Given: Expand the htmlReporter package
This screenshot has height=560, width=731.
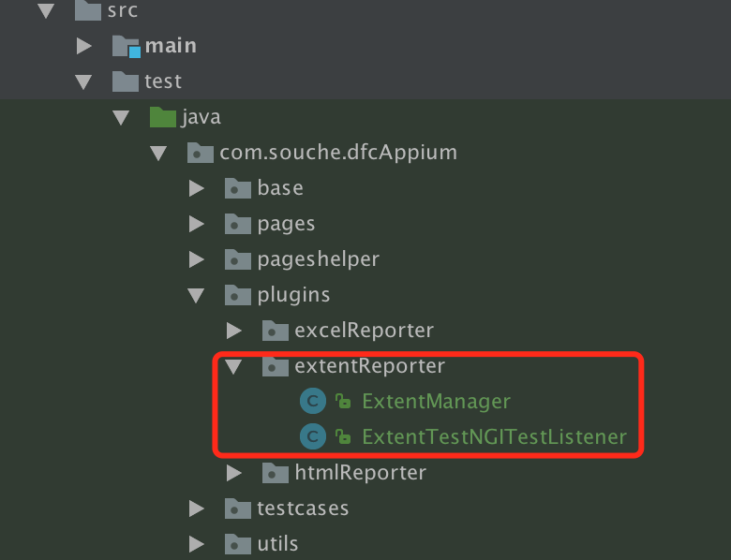Looking at the screenshot, I should [233, 473].
